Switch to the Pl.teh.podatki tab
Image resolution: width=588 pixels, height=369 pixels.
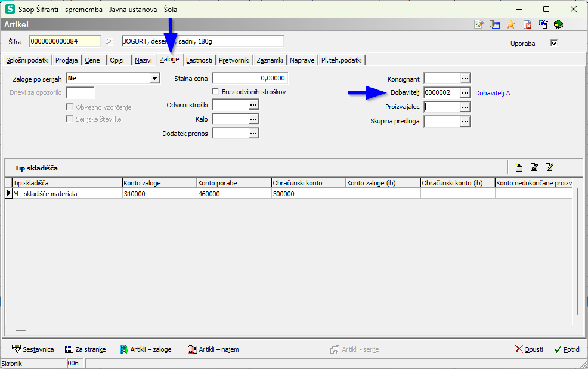click(x=341, y=60)
